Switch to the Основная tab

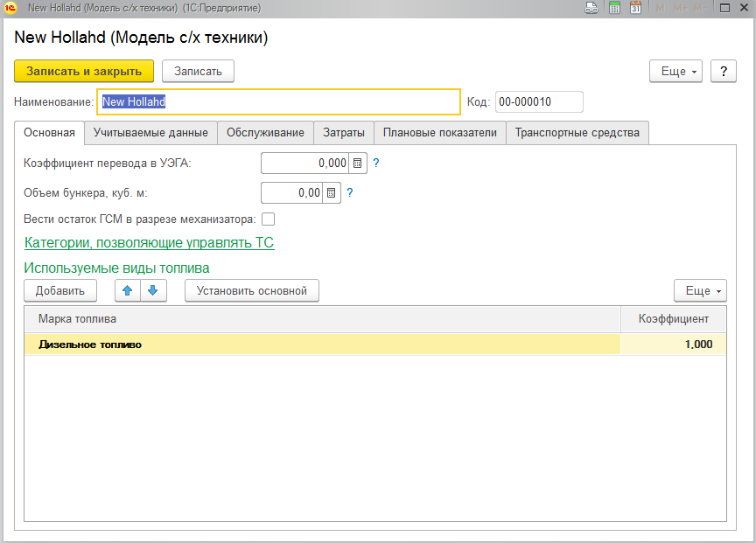[49, 133]
